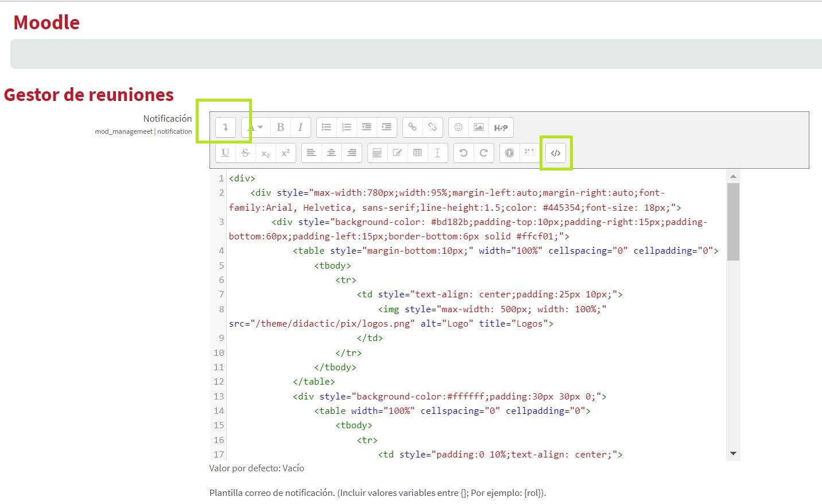The image size is (822, 504).
Task: Click line number 4 in the gutter
Action: [x=222, y=251]
